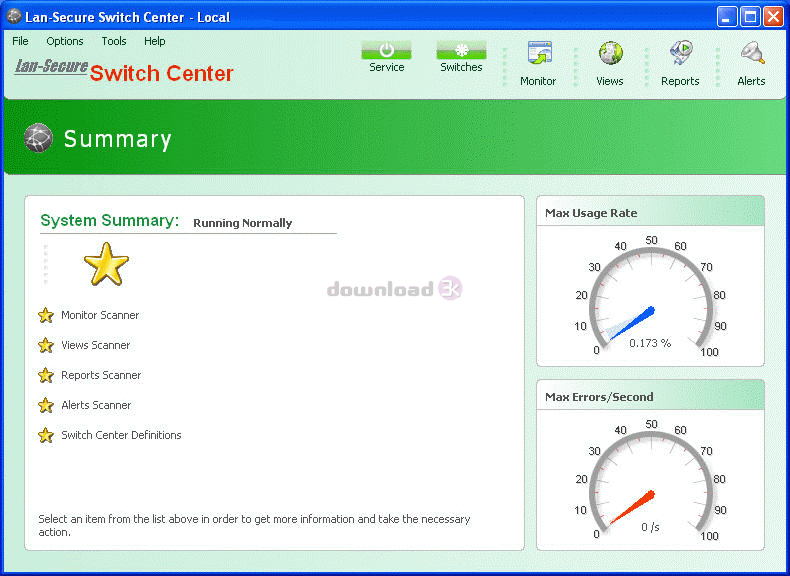Click the large gold status star

click(106, 264)
